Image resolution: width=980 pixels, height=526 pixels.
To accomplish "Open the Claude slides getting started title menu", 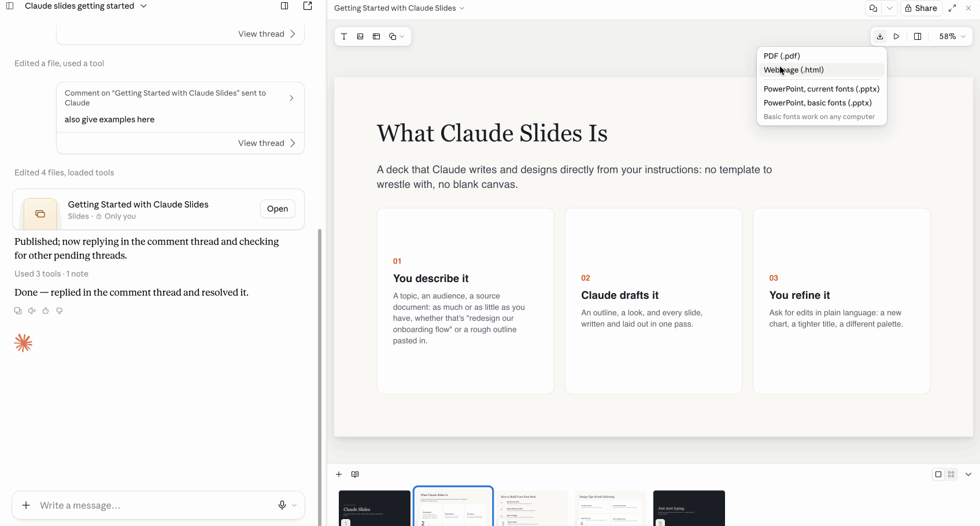I will coord(86,6).
